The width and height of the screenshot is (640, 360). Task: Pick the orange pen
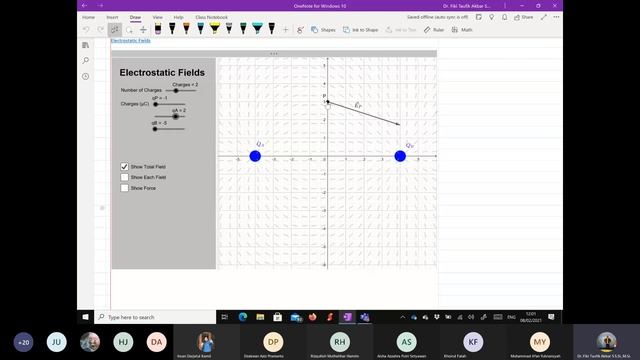click(x=186, y=29)
